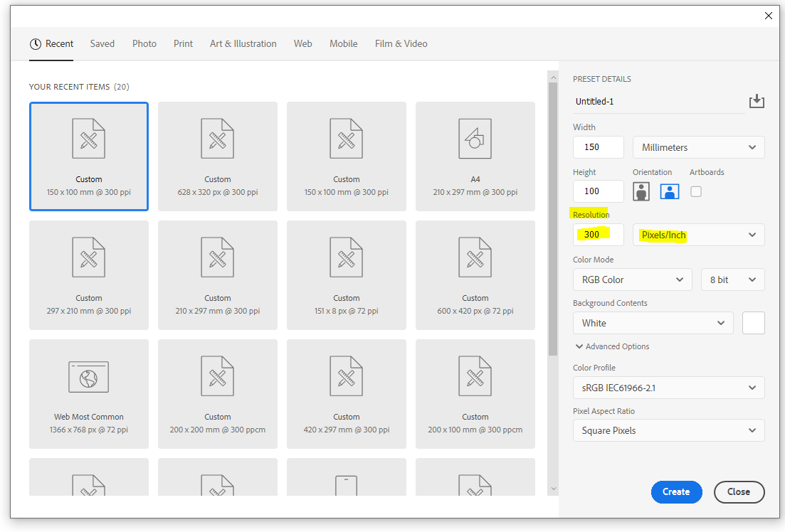Open the Pixels/Inch resolution unit dropdown
This screenshot has width=785, height=532.
pyautogui.click(x=698, y=235)
